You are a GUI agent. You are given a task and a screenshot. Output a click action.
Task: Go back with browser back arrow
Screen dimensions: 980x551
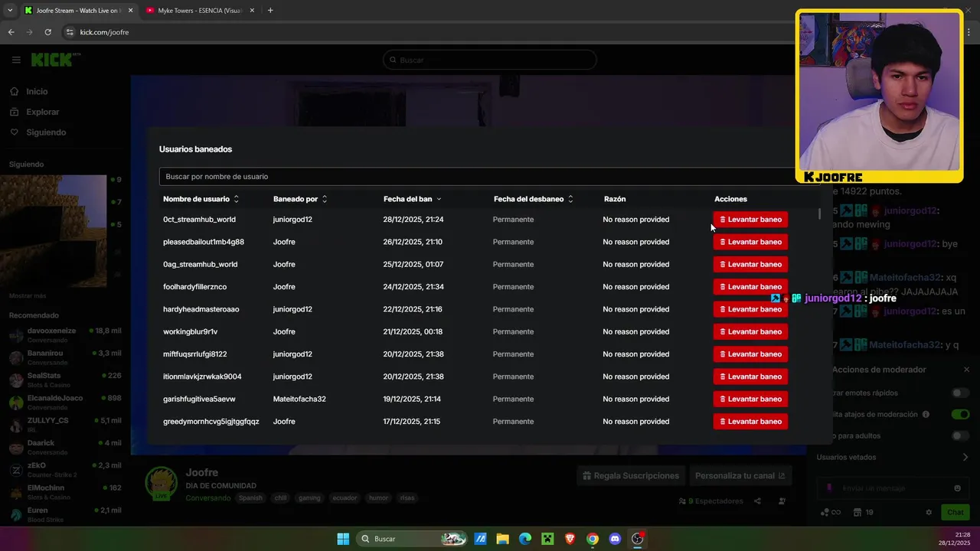point(11,32)
